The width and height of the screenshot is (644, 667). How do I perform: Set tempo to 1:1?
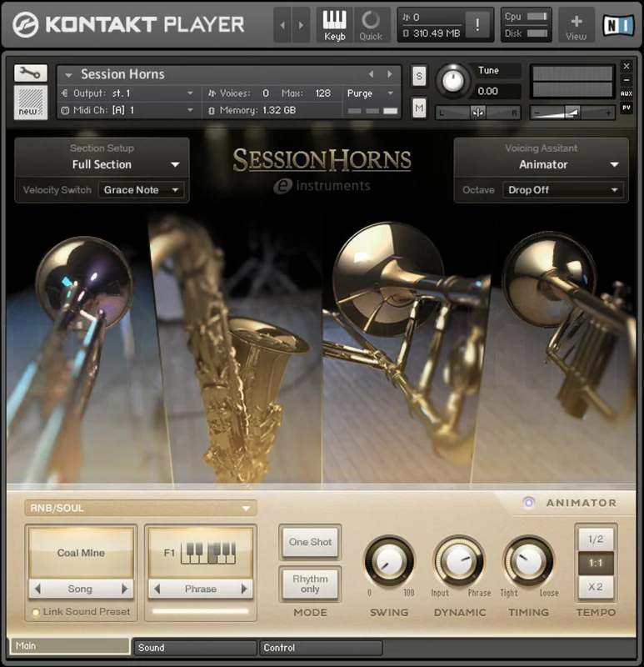596,564
